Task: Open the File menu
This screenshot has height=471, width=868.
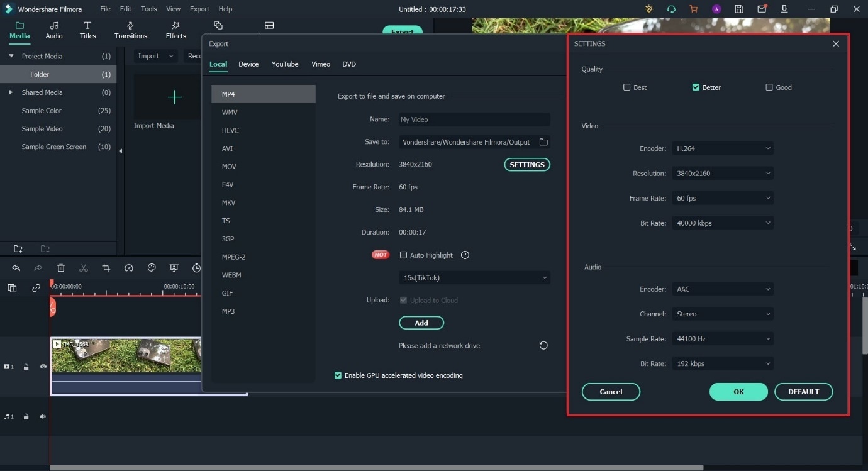Action: (x=105, y=9)
